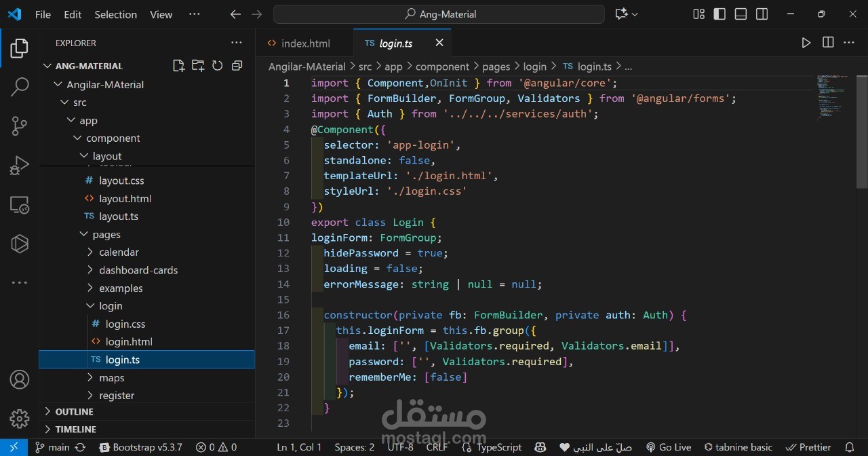
Task: Click the main branch in status bar
Action: coord(52,447)
